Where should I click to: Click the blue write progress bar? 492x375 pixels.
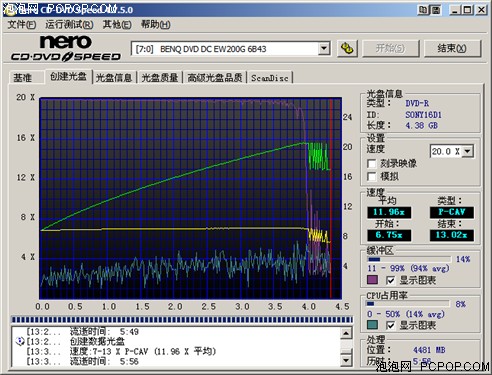click(182, 320)
